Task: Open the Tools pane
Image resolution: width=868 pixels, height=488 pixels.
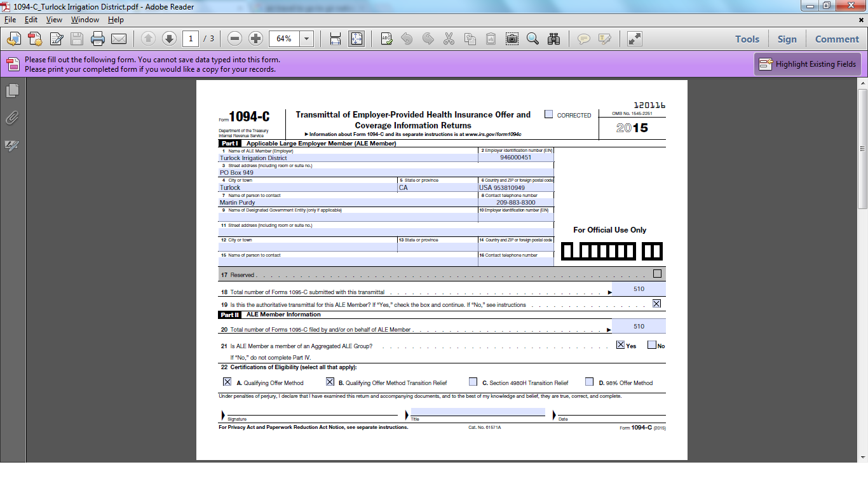Action: click(x=747, y=39)
